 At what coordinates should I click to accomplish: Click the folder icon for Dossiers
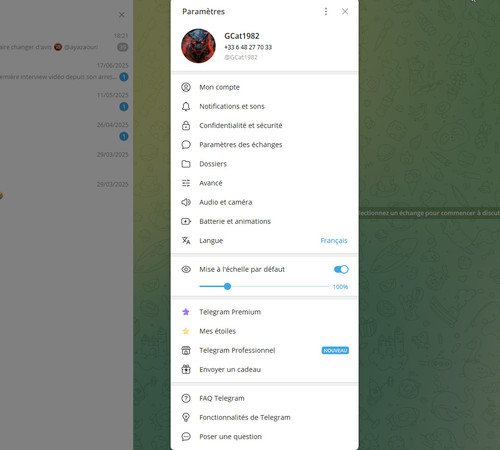pos(186,164)
